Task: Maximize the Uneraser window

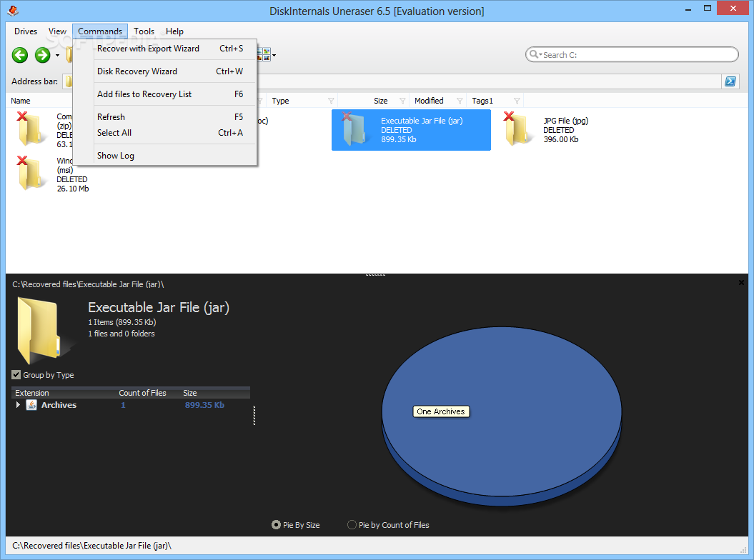Action: (x=708, y=9)
